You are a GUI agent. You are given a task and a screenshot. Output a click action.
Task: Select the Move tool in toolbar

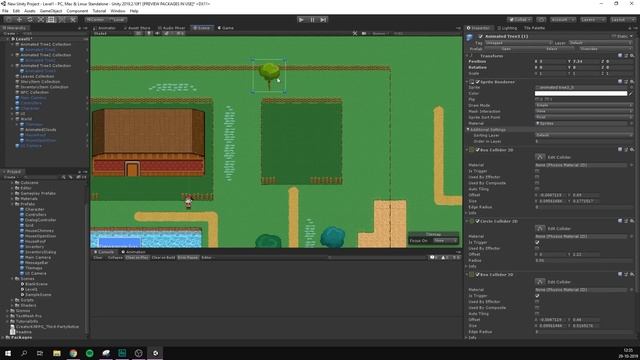pyautogui.click(x=19, y=20)
